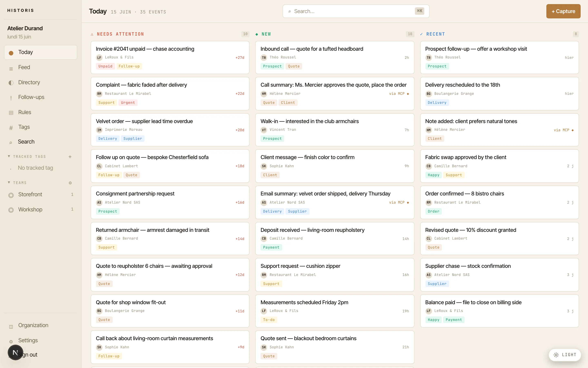Click the Recent count badge 8

coord(576,34)
